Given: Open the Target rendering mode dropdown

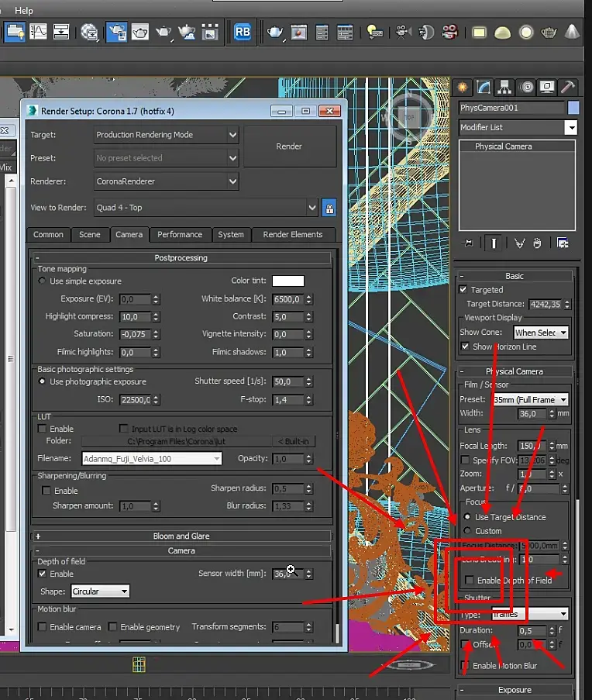Looking at the screenshot, I should tap(167, 135).
